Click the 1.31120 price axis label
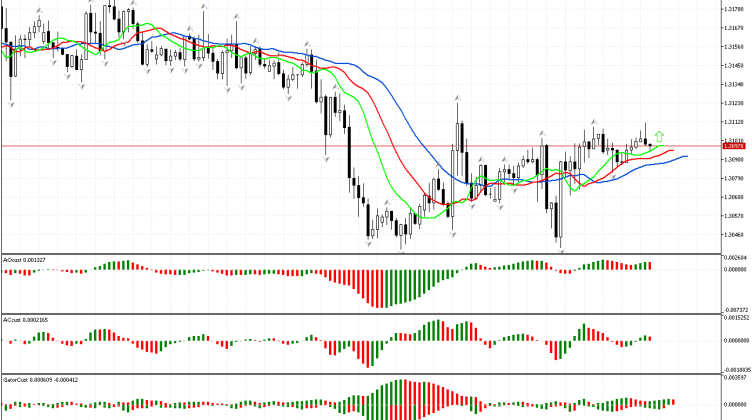752x420 pixels. [735, 122]
